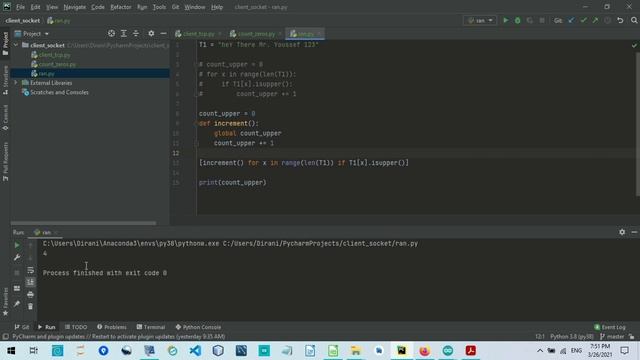Image resolution: width=640 pixels, height=360 pixels.
Task: Collapse the client_socket project folder
Action: click(x=16, y=45)
